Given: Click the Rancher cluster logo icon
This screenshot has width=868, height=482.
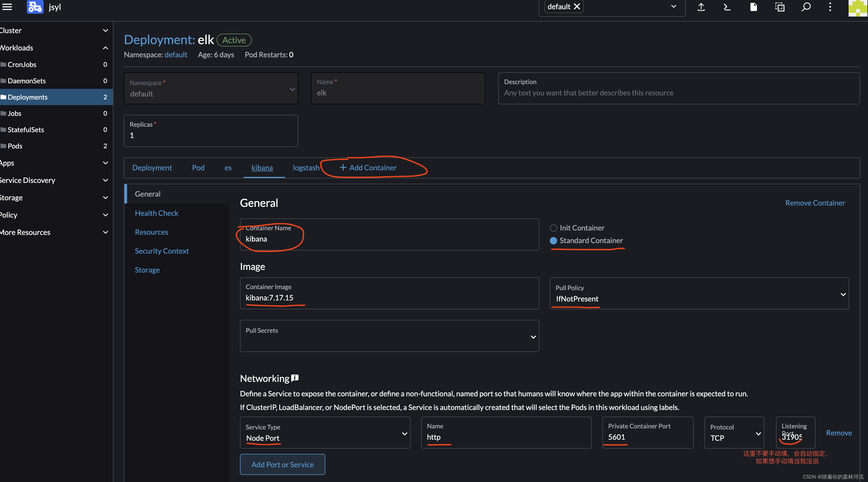Looking at the screenshot, I should pyautogui.click(x=35, y=7).
